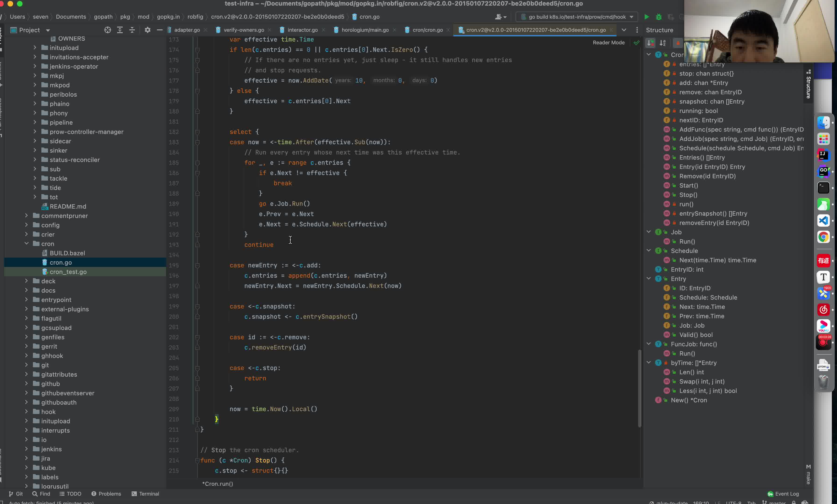
Task: Start debugging with the bug icon
Action: tap(659, 17)
